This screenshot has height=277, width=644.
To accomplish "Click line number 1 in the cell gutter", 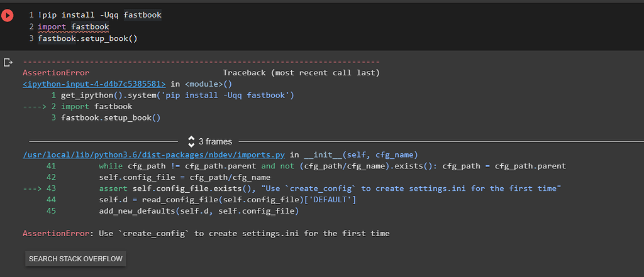I will click(31, 14).
